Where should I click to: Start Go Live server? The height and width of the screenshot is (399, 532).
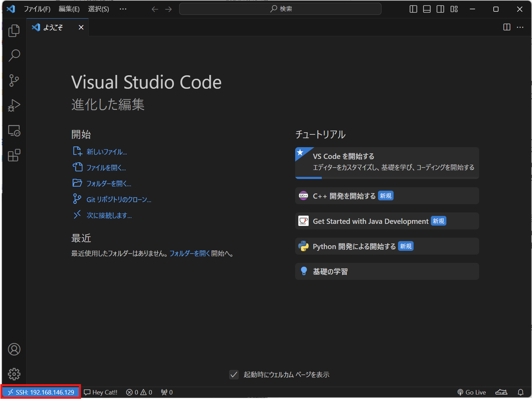[472, 392]
